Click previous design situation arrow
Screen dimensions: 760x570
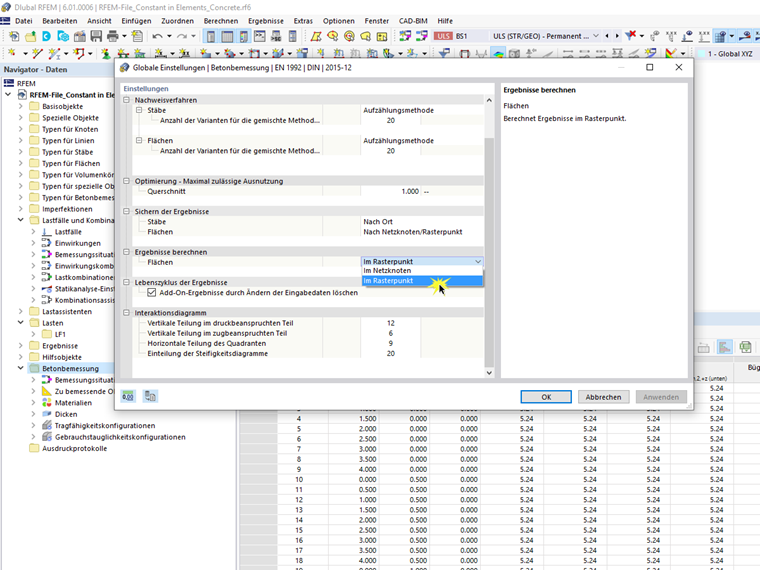[607, 36]
